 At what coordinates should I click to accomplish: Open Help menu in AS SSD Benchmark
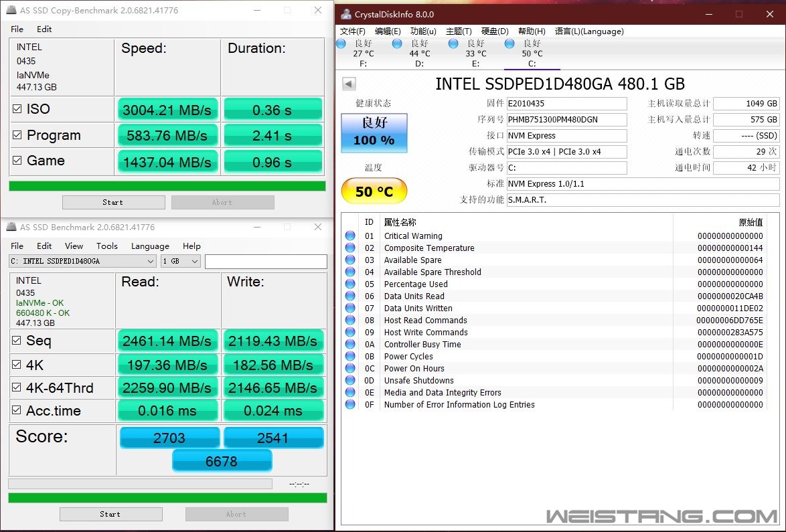coord(191,246)
